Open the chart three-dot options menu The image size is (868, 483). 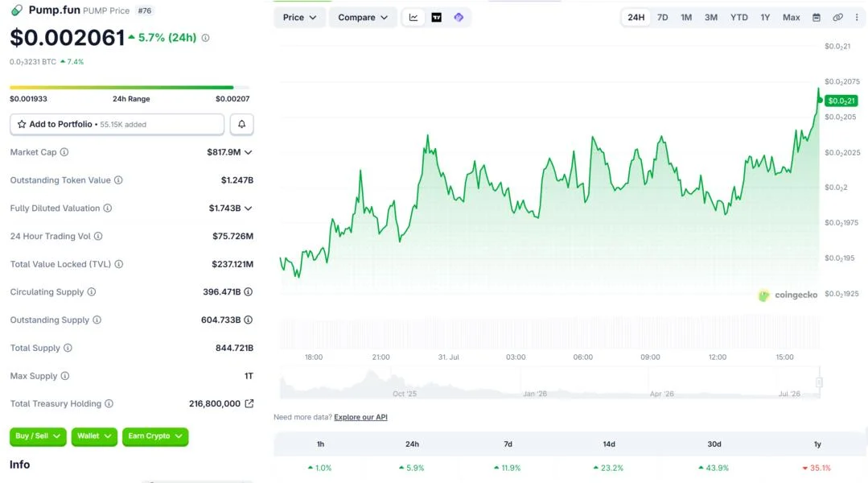tap(857, 17)
